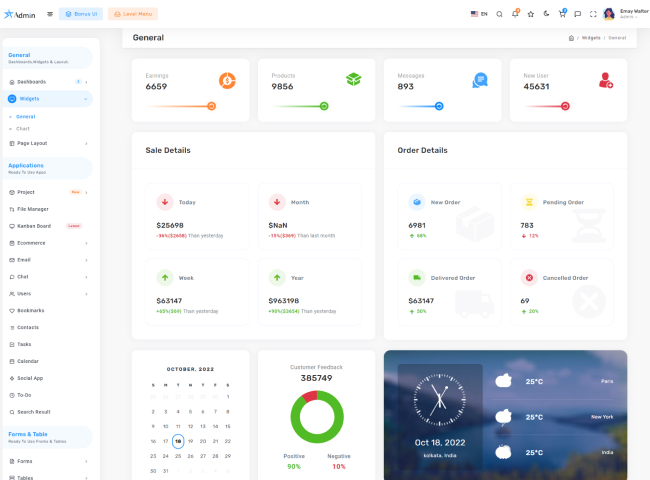
Task: Toggle the sidebar with the hamburger icon
Action: [51, 14]
